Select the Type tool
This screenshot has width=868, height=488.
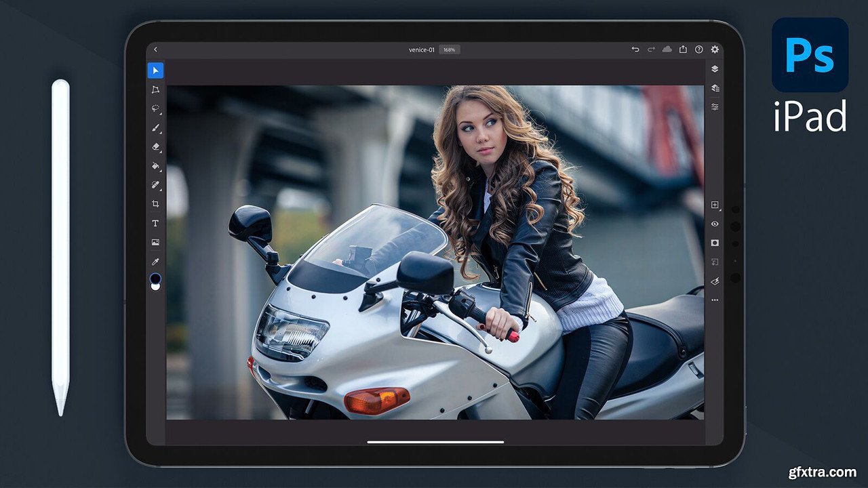155,223
